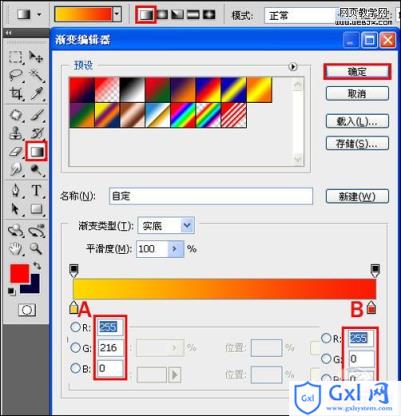Screen dimensions: 401x416
Task: Select the G radio button under stop A
Action: [x=75, y=348]
